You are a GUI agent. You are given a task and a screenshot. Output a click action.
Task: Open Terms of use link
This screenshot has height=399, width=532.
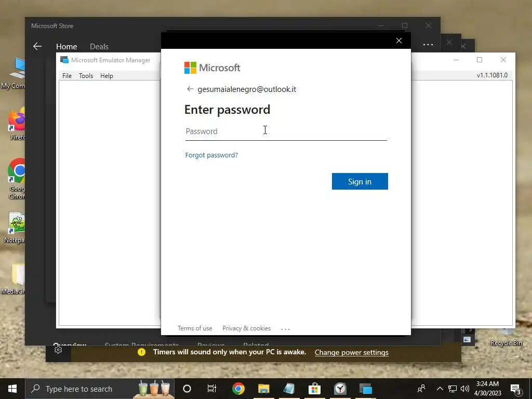click(x=195, y=328)
